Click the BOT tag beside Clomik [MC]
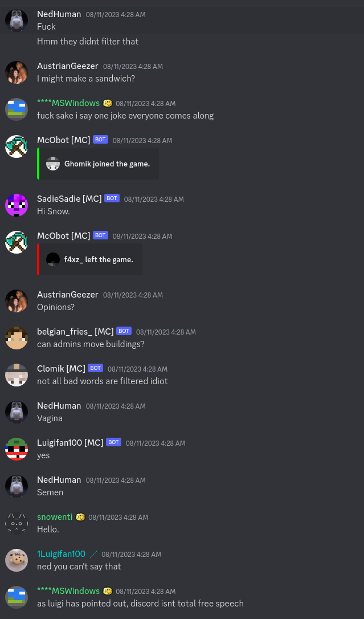The height and width of the screenshot is (619, 364). point(96,368)
